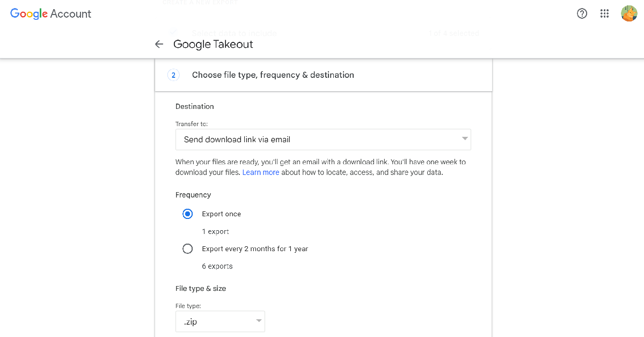
Task: Click the Learn more link
Action: (x=261, y=173)
